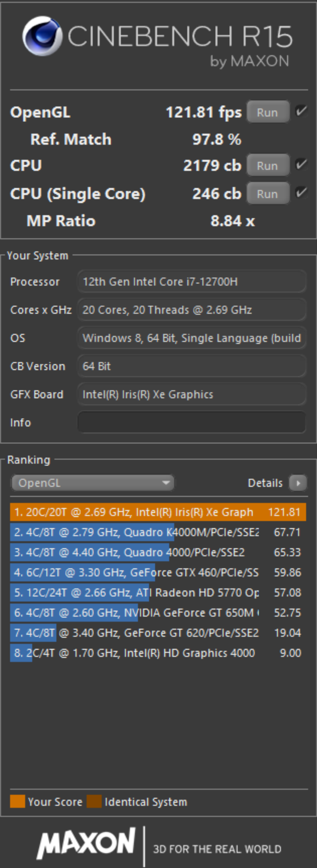Toggle the CPU (Single Core) test checkbox
Screen dimensions: 317x868
301,193
